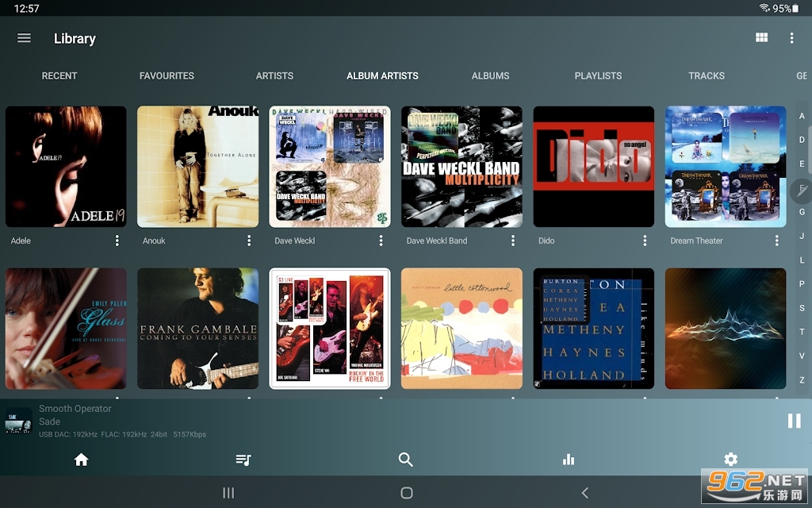The width and height of the screenshot is (812, 508).
Task: Open options menu for Dido
Action: point(645,241)
